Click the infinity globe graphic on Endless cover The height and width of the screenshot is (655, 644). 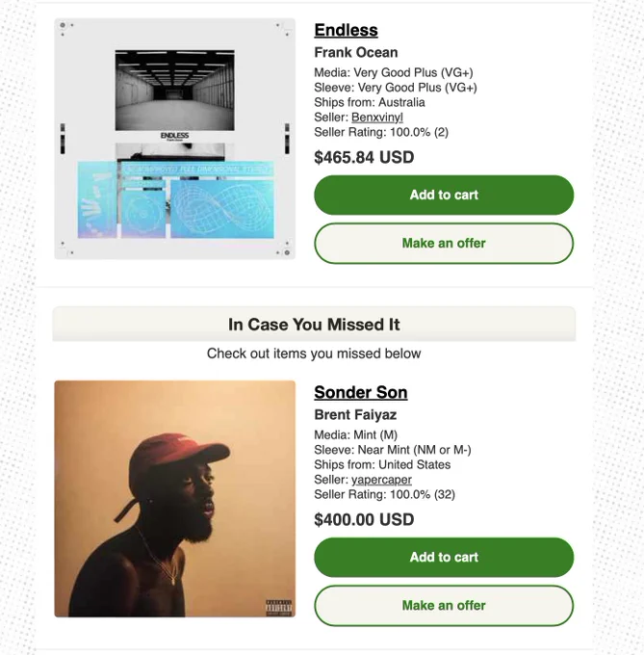point(222,208)
